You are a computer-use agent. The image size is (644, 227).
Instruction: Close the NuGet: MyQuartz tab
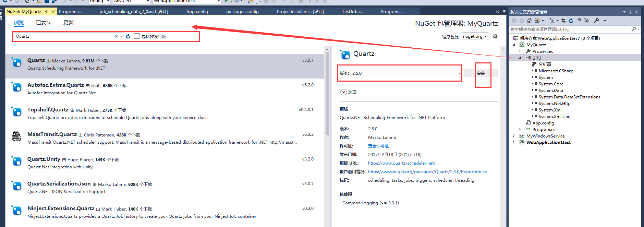pyautogui.click(x=53, y=12)
